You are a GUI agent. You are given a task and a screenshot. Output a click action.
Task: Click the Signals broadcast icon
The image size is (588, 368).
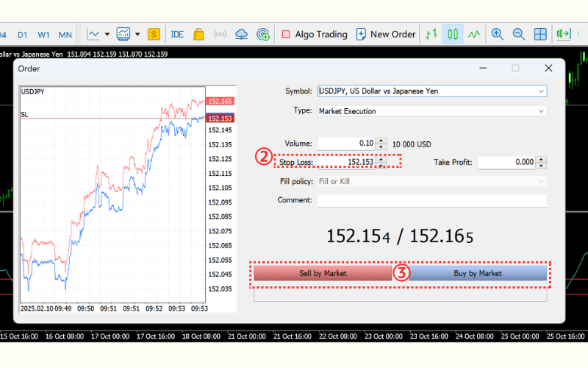pos(220,34)
